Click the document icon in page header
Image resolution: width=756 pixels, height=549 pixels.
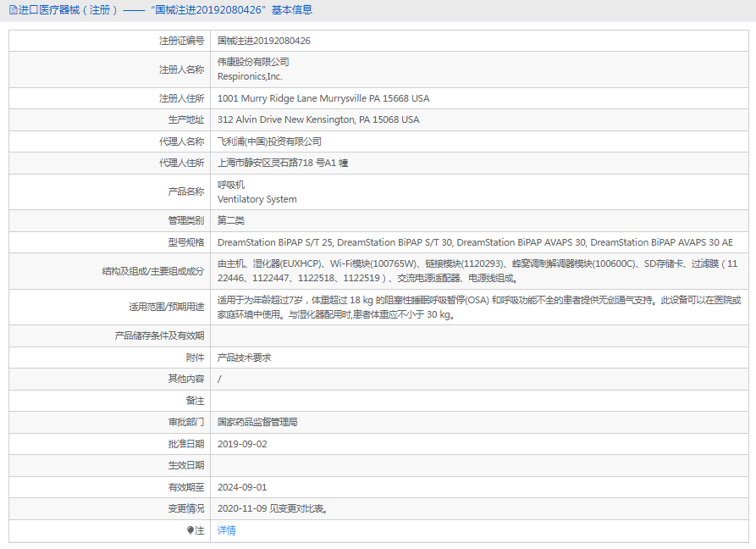click(x=14, y=10)
